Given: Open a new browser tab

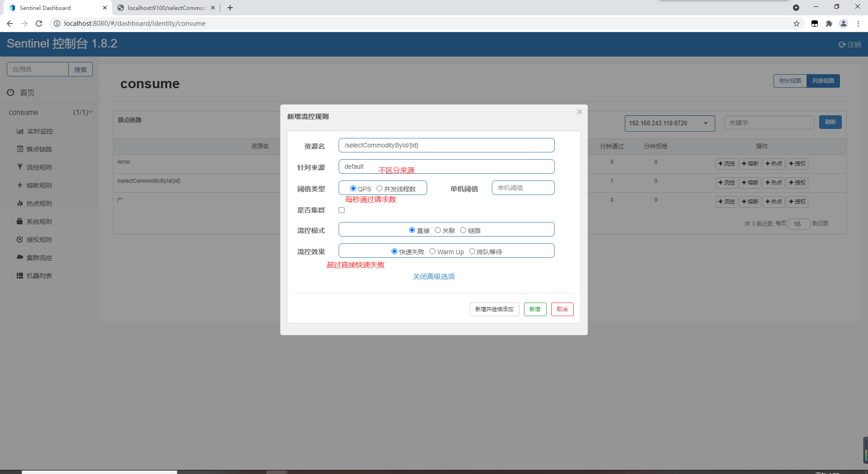Looking at the screenshot, I should 230,8.
